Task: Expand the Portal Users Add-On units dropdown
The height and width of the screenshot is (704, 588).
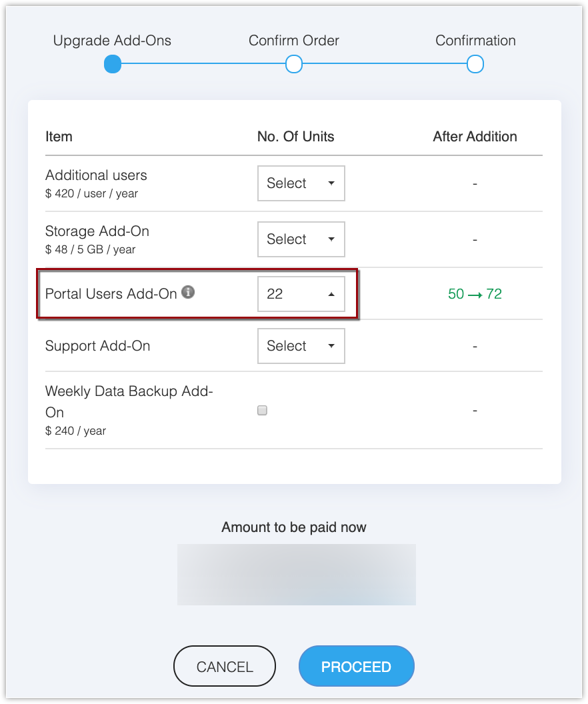Action: [x=301, y=294]
